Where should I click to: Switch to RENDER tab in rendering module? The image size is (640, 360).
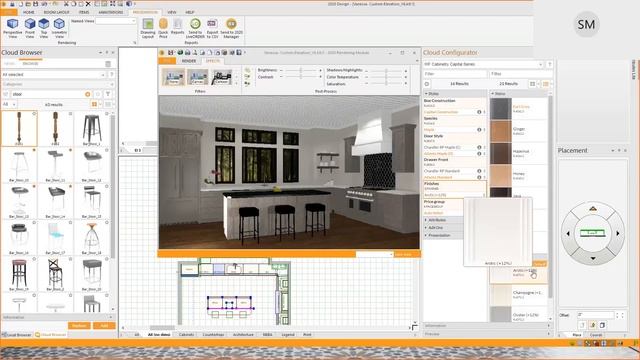[189, 61]
